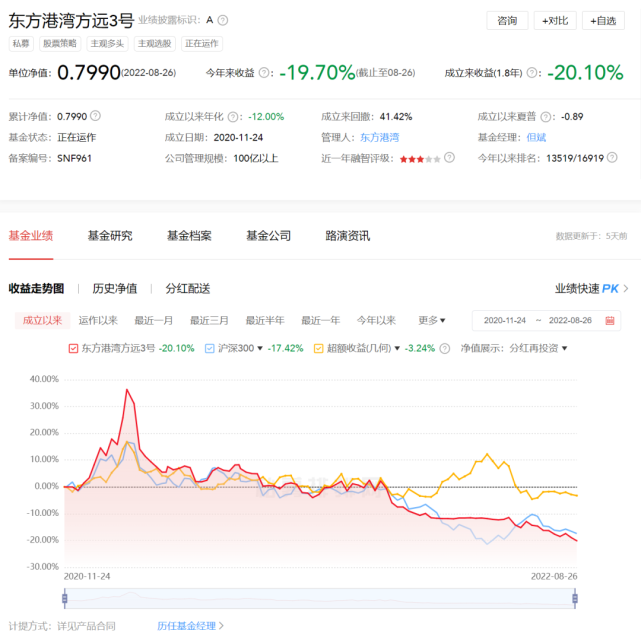The height and width of the screenshot is (634, 641).
Task: Open the calendar date picker icon
Action: click(x=610, y=321)
